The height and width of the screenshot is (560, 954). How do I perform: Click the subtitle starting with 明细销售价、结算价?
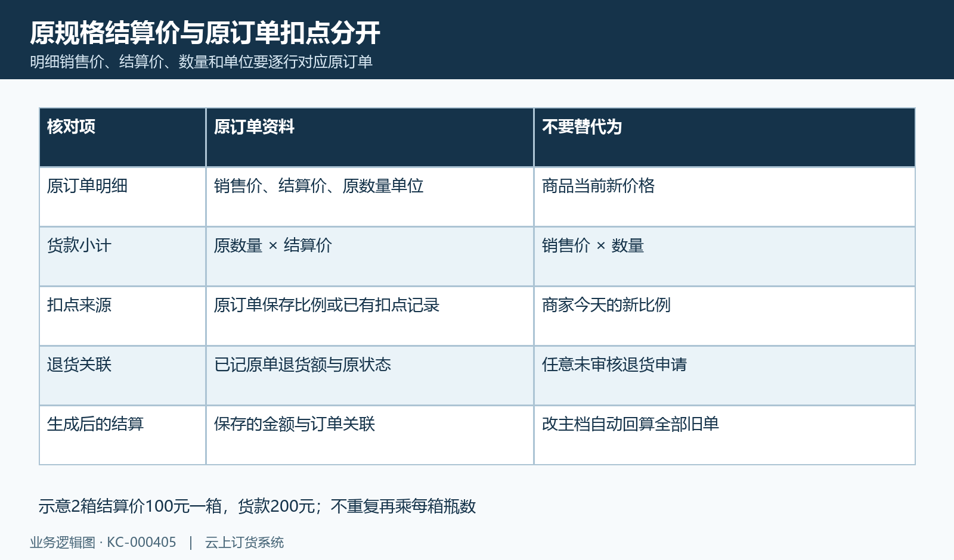[x=202, y=62]
